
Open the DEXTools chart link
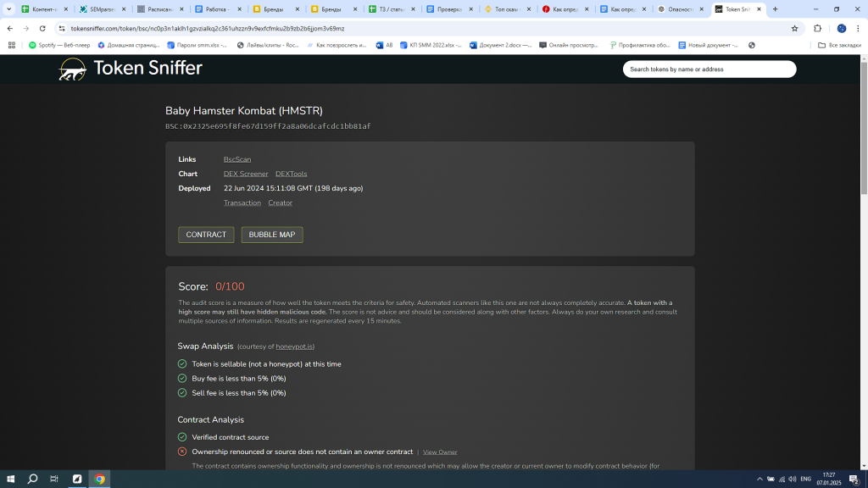tap(292, 174)
